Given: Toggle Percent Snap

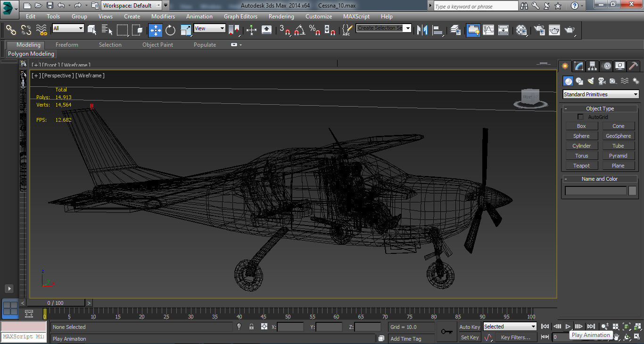Looking at the screenshot, I should [x=314, y=30].
